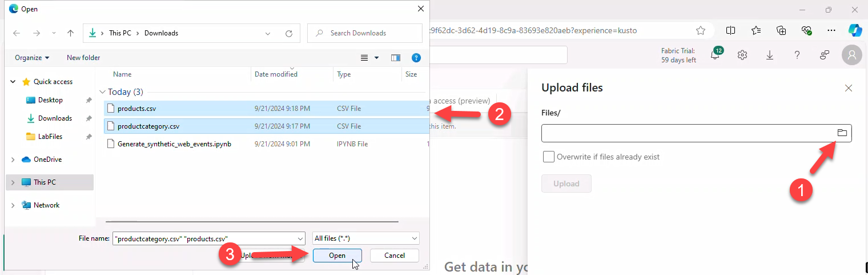Open Fabric notifications bell icon
Screen dimensions: 868x275
[716, 55]
